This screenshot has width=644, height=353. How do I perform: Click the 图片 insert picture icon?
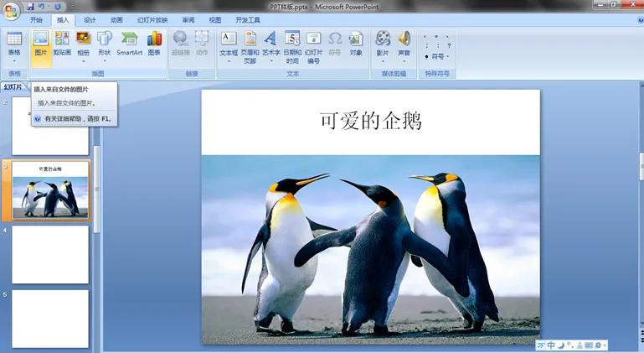pyautogui.click(x=41, y=39)
